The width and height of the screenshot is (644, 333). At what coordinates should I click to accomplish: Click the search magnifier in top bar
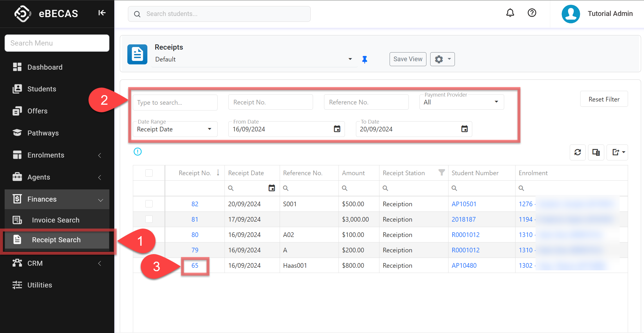pos(138,14)
